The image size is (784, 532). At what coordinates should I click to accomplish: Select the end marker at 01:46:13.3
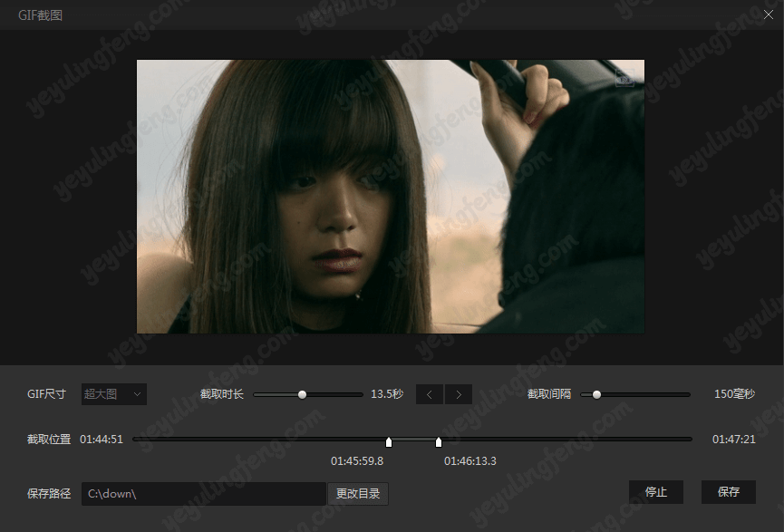click(439, 442)
